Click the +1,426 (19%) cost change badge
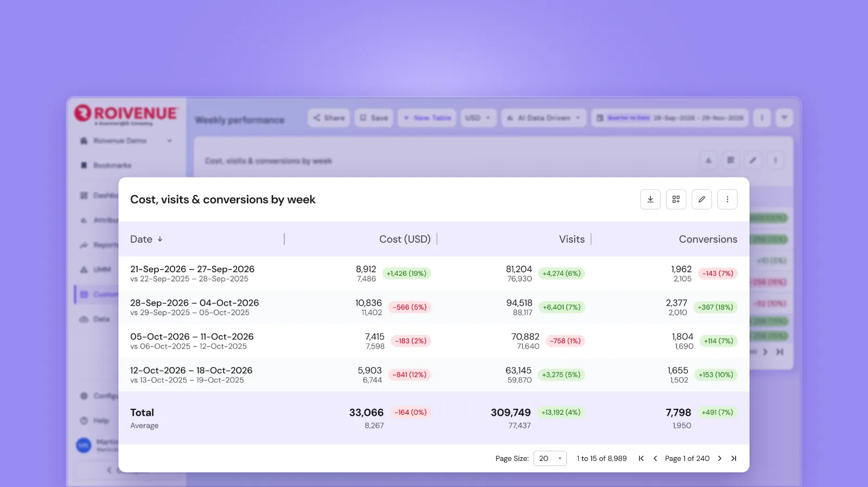The image size is (868, 487). click(406, 273)
